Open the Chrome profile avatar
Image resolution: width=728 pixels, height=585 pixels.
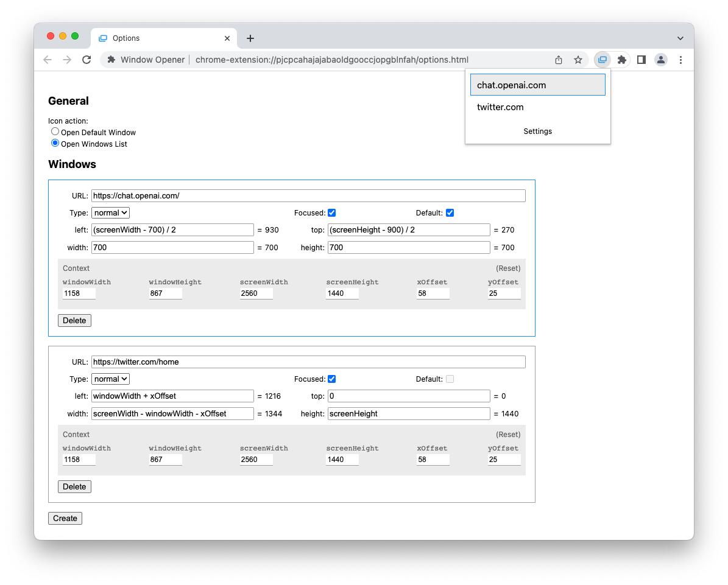pyautogui.click(x=660, y=60)
